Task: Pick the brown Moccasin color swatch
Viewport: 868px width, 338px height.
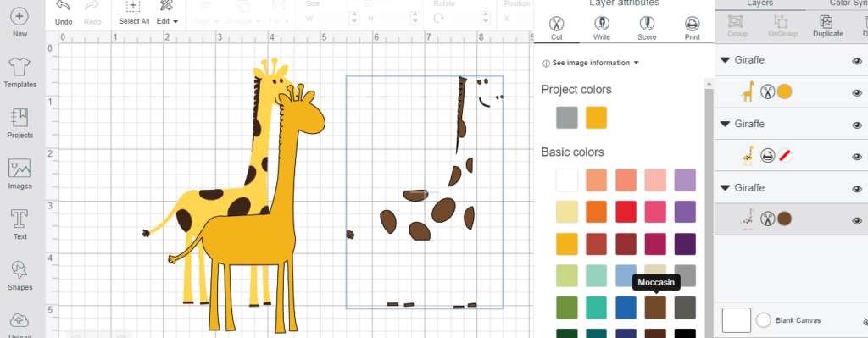Action: [x=656, y=308]
